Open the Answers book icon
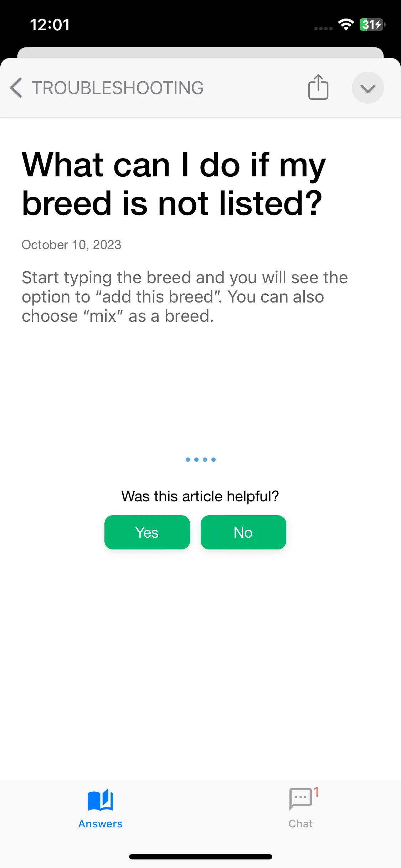 coord(101,800)
